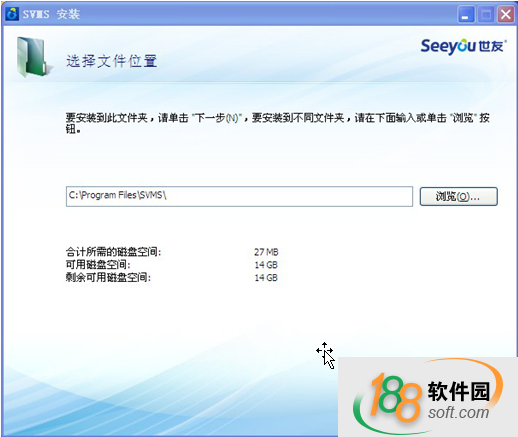Screen dimensions: 518x437
Task: Click the soft.com watermark text
Action: [458, 413]
